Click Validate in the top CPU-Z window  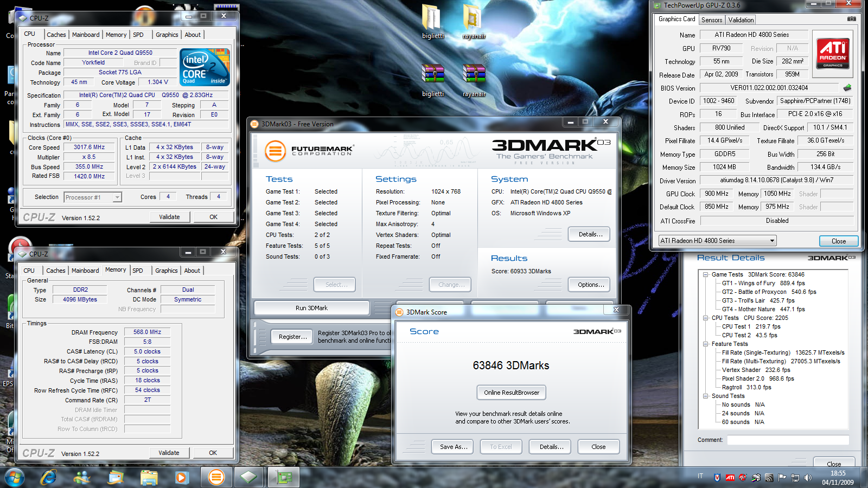[169, 217]
